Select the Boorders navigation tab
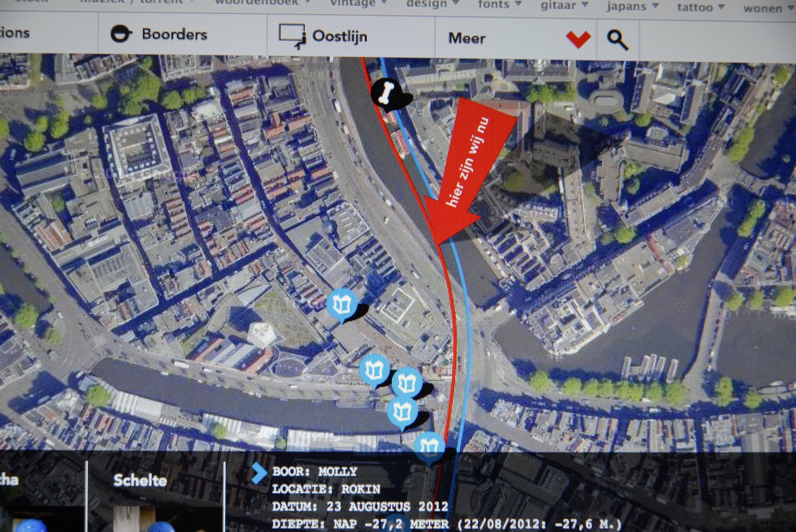Image resolution: width=796 pixels, height=532 pixels. (174, 34)
